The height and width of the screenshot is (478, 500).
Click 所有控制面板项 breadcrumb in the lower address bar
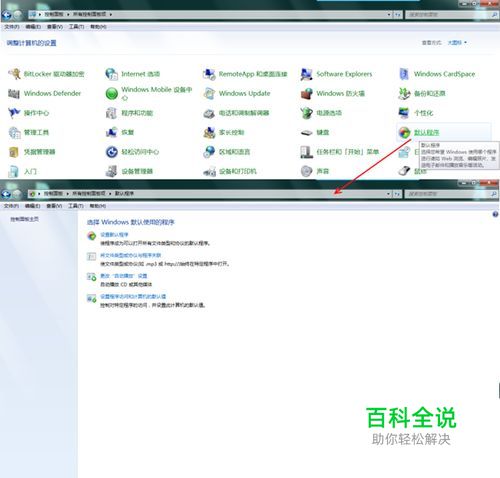point(89,193)
